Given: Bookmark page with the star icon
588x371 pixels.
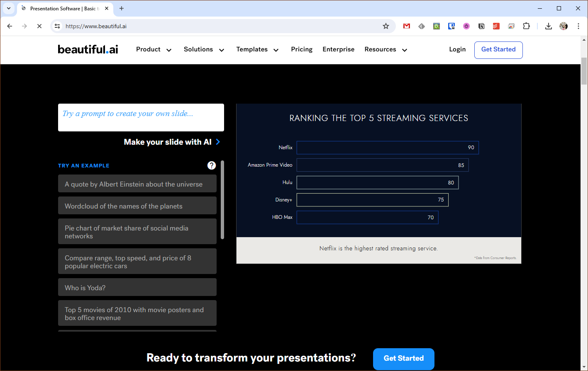Looking at the screenshot, I should (386, 26).
